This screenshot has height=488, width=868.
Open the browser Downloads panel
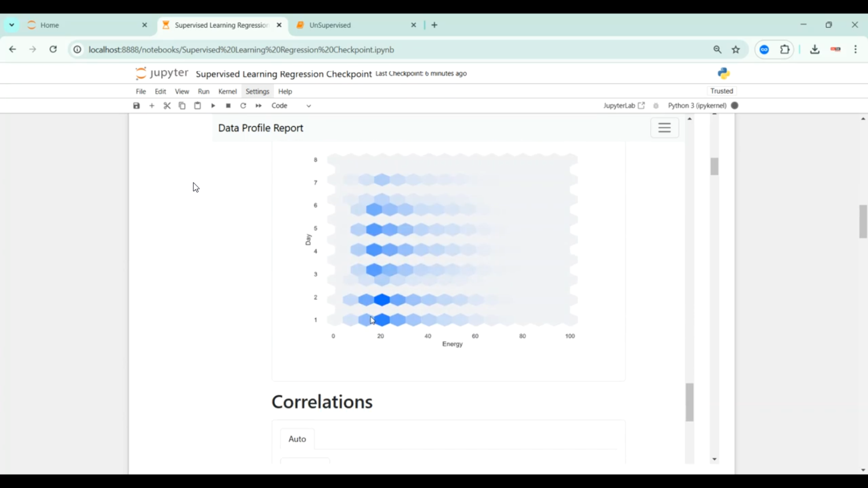click(x=815, y=50)
